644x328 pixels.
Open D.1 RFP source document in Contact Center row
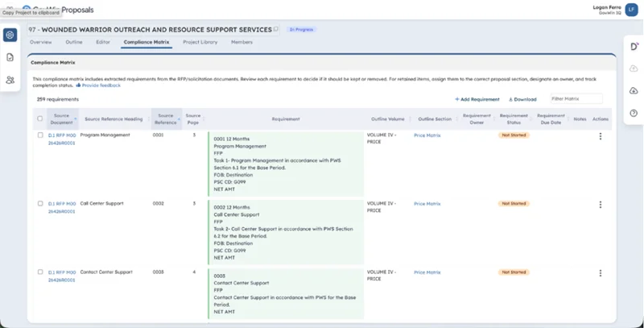(x=62, y=276)
